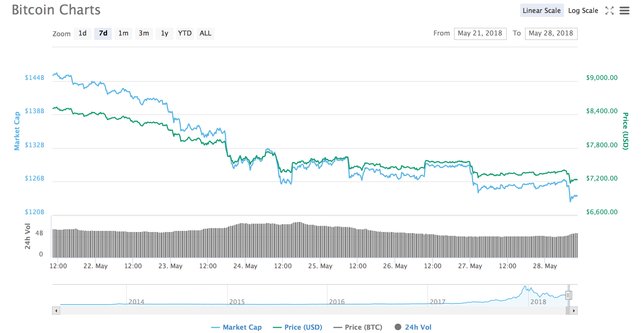644x333 pixels.
Task: Click the $9,000.00 price axis label
Action: coord(602,78)
